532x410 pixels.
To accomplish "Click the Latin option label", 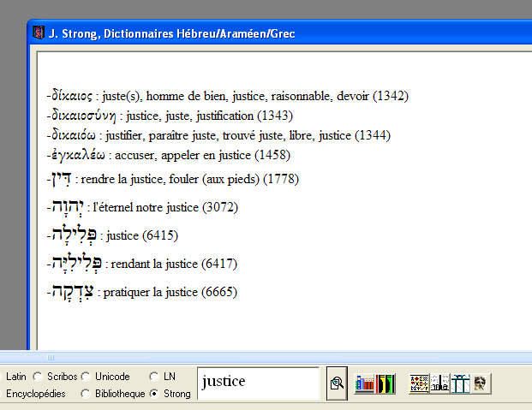I will (x=16, y=377).
